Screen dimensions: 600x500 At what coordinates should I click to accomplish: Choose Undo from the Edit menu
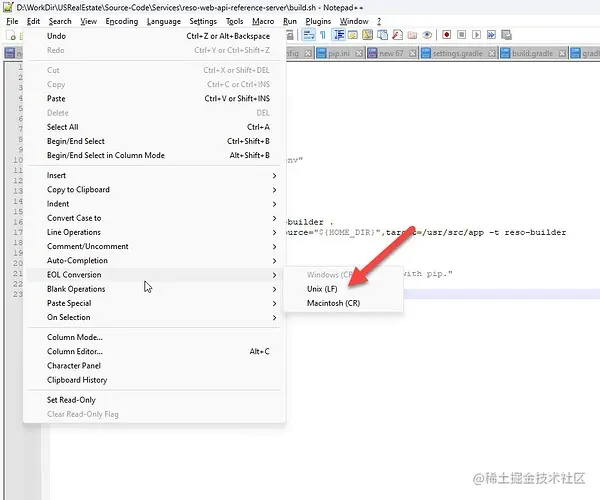(x=155, y=36)
